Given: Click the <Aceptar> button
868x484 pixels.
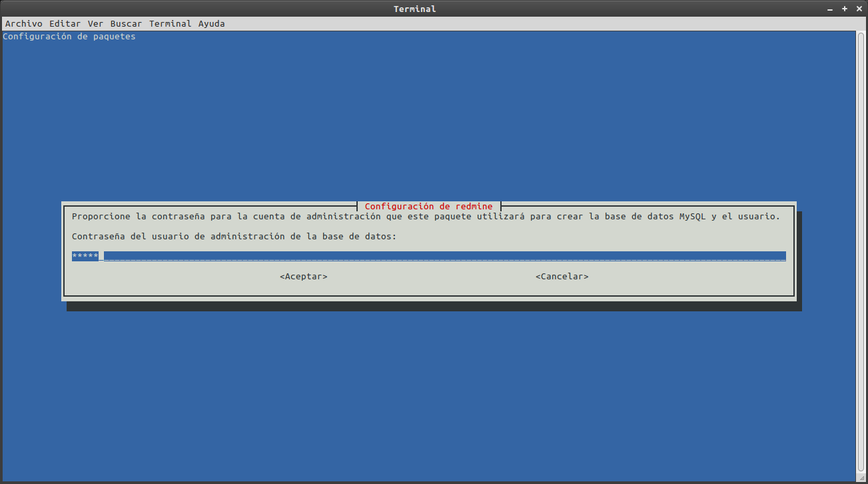Looking at the screenshot, I should click(x=304, y=276).
